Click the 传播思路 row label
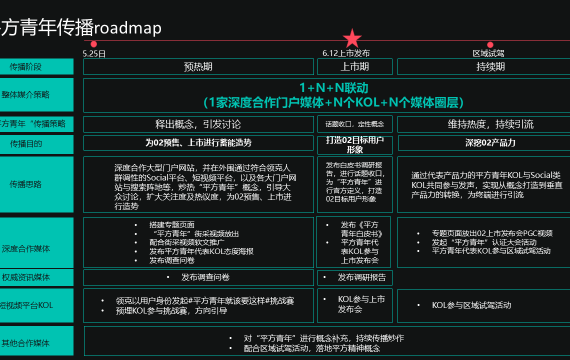570x360 pixels. pyautogui.click(x=37, y=184)
